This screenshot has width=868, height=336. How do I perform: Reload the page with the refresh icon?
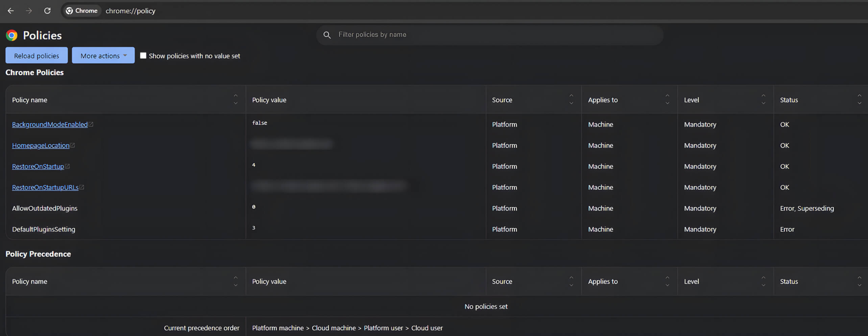click(47, 11)
